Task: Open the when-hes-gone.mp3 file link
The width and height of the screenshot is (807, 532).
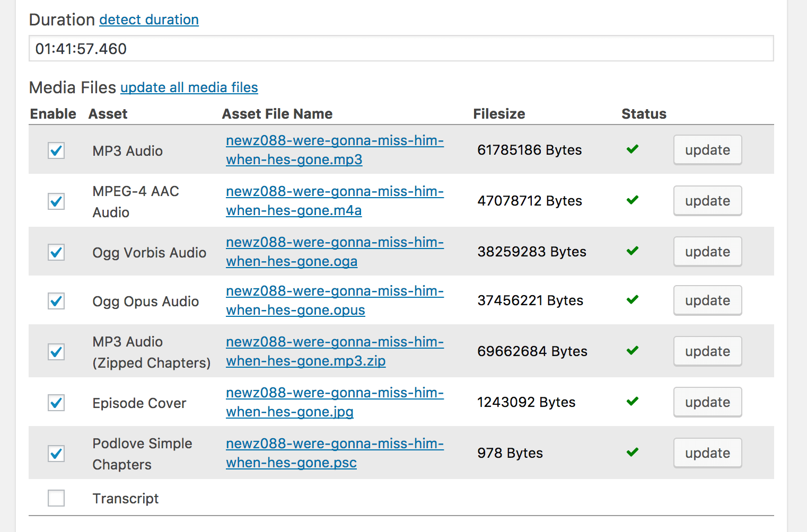Action: [335, 150]
